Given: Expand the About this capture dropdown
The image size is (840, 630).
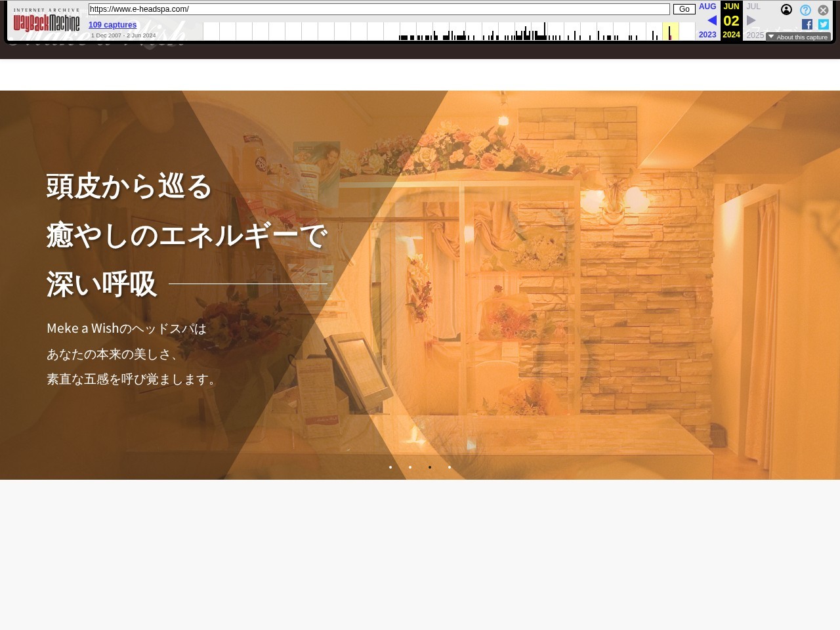Looking at the screenshot, I should [x=798, y=37].
